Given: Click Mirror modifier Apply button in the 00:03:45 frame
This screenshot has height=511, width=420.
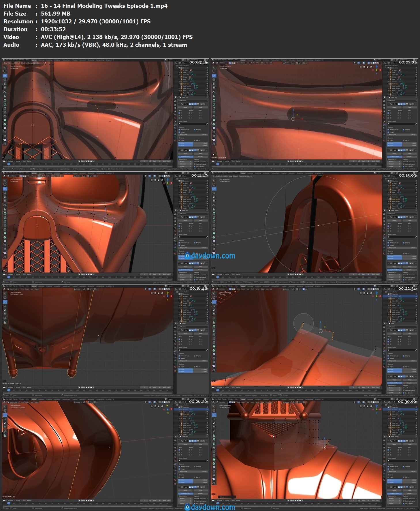Looking at the screenshot, I should tap(185, 107).
